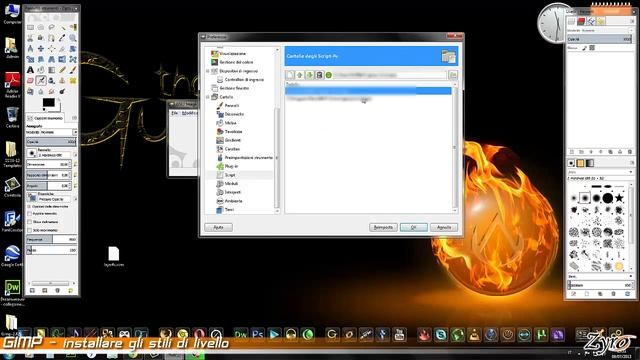Screen dimensions: 640x360
Task: Click the Annulla button in Preferences
Action: point(444,227)
